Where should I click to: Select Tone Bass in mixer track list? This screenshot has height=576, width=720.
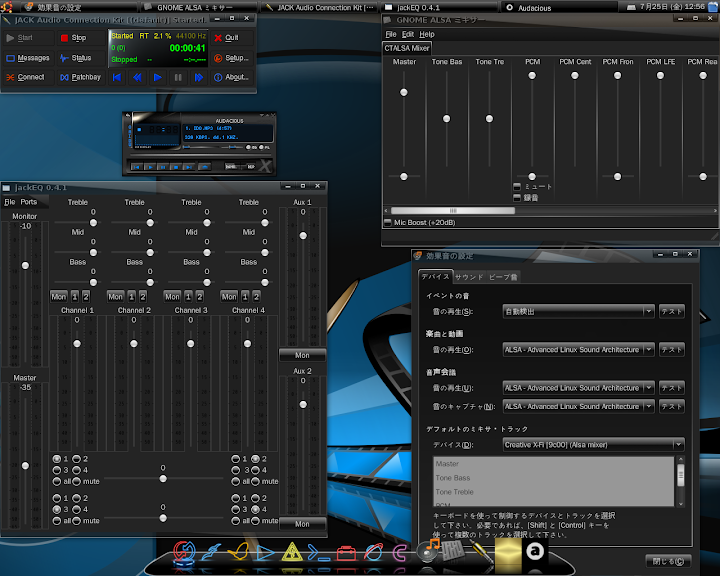553,478
